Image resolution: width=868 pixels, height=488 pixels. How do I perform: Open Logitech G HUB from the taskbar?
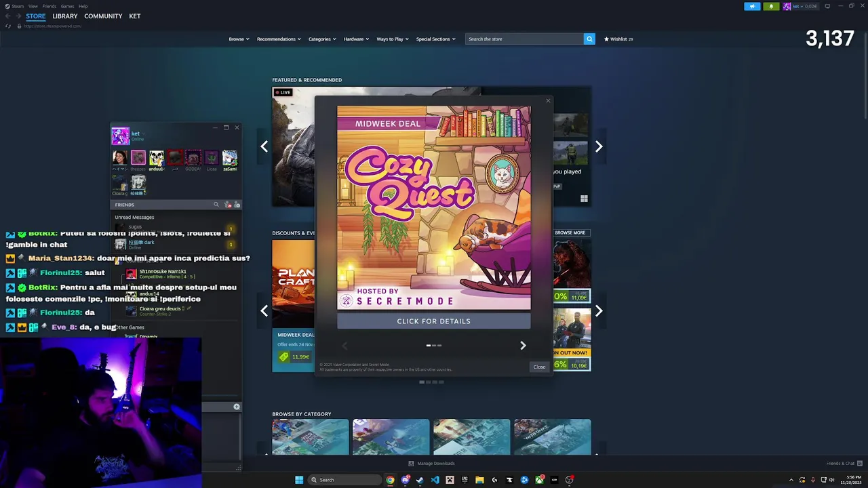coord(494,480)
